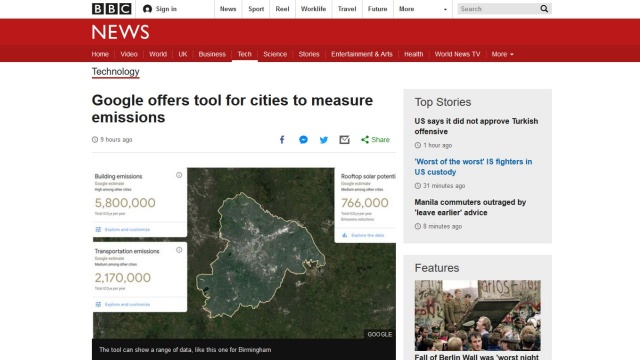Click the Sign in account icon

pos(147,9)
